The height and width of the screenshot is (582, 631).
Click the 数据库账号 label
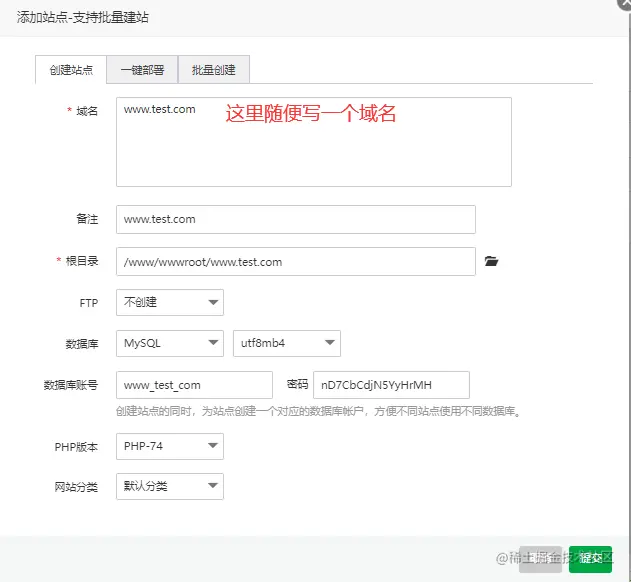tap(71, 385)
